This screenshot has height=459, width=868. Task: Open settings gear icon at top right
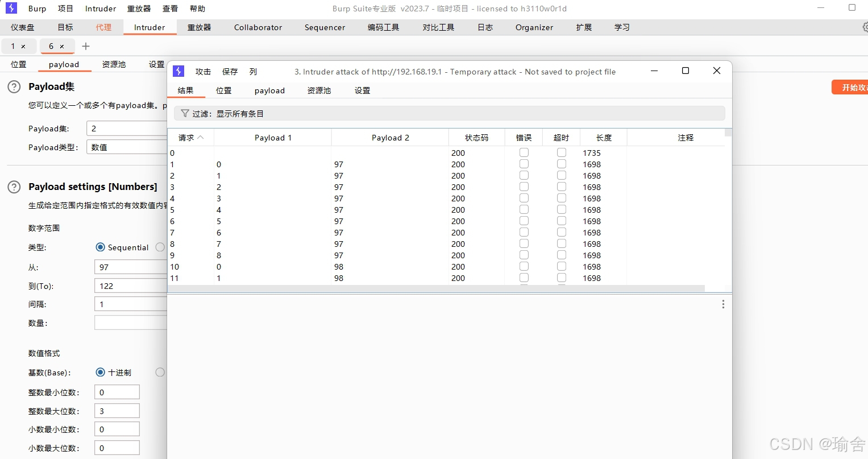click(865, 27)
